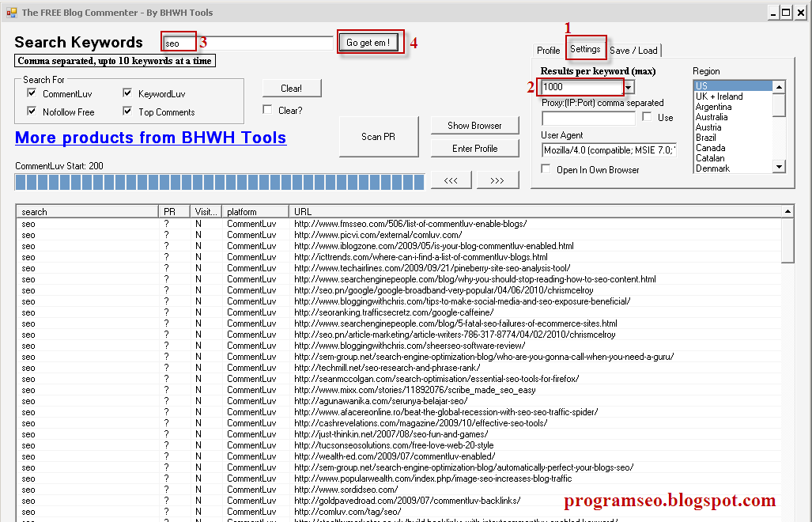812x522 pixels.
Task: Click results table scroll up arrow
Action: pyautogui.click(x=787, y=212)
